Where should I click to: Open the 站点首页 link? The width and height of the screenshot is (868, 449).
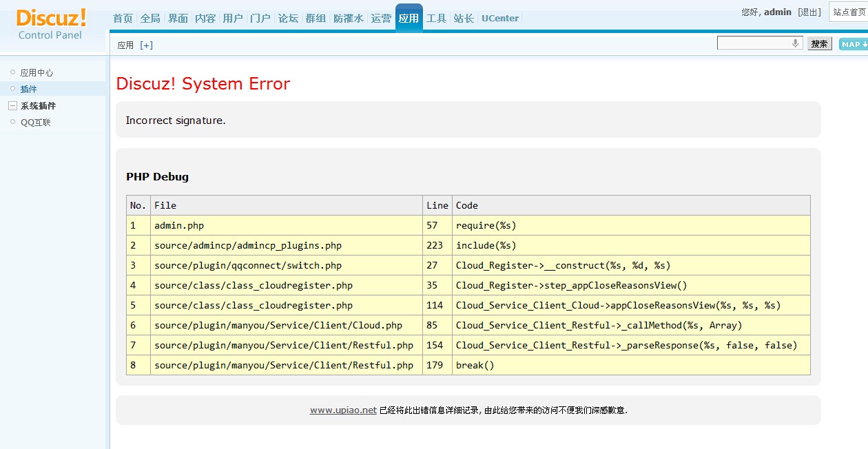[x=849, y=12]
